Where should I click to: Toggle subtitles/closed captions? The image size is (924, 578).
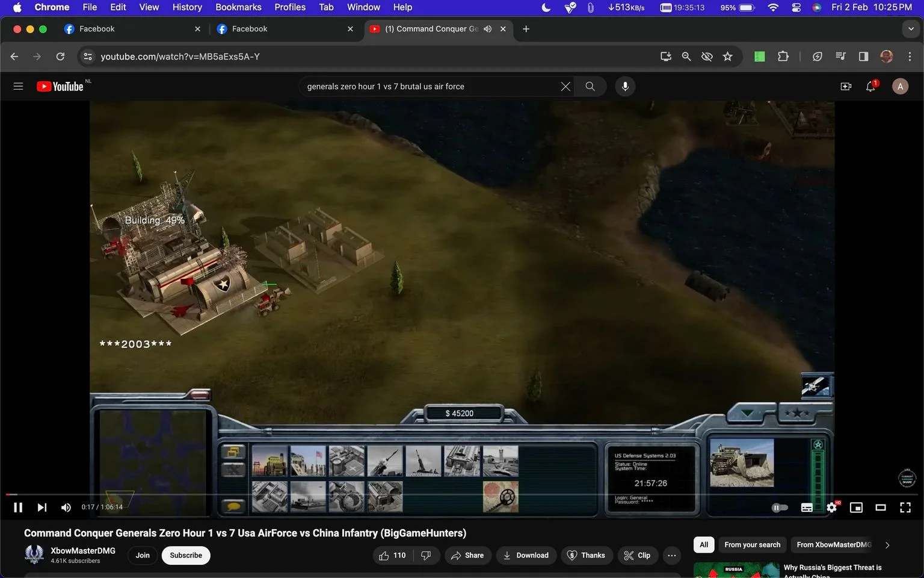click(807, 508)
